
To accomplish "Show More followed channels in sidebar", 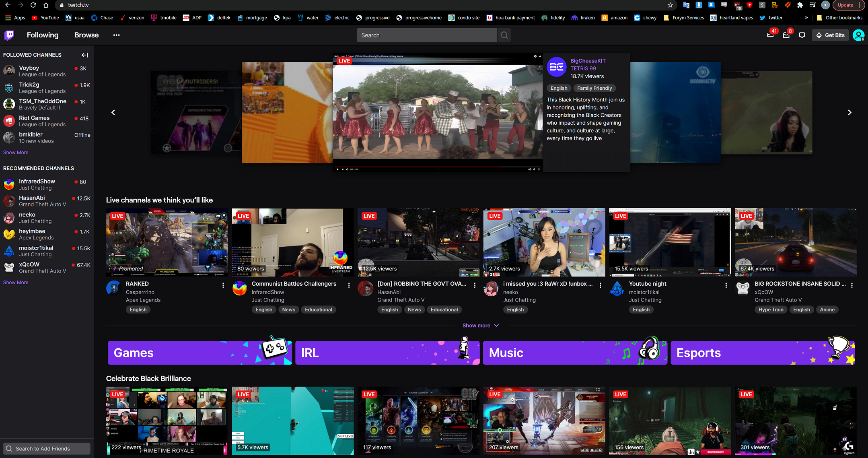I will 16,152.
